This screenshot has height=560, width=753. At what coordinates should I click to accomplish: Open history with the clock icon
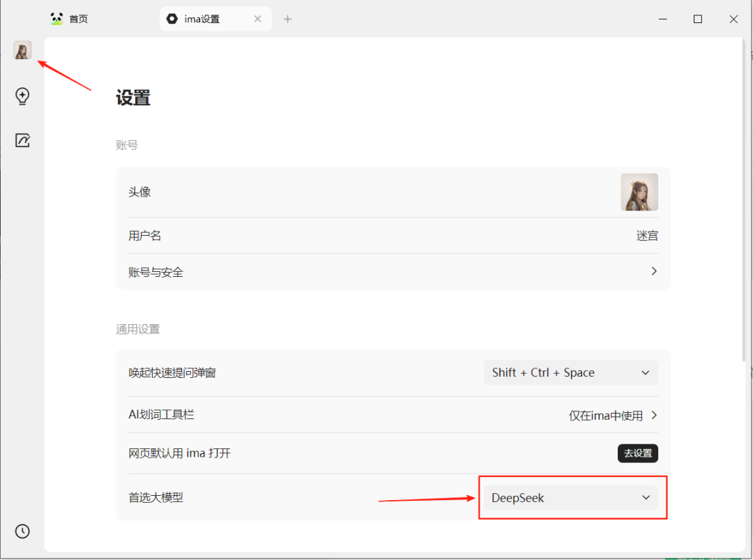[x=22, y=531]
